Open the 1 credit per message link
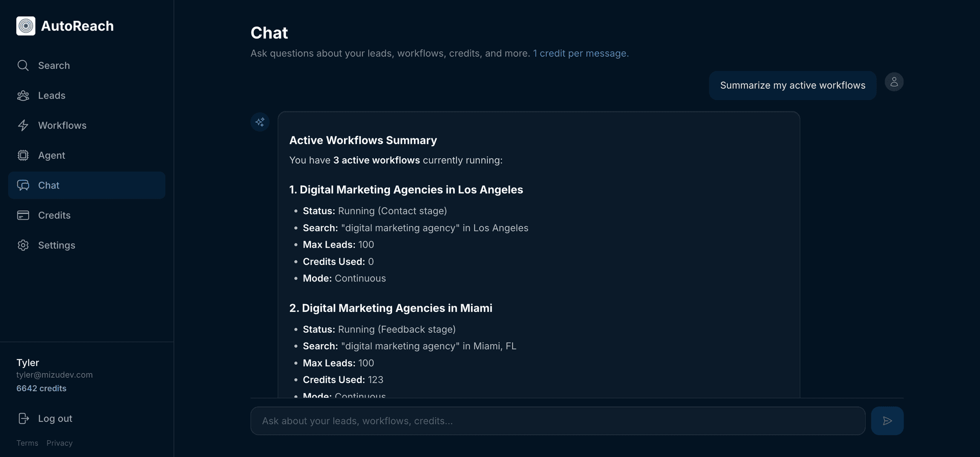This screenshot has width=980, height=457. [x=580, y=53]
